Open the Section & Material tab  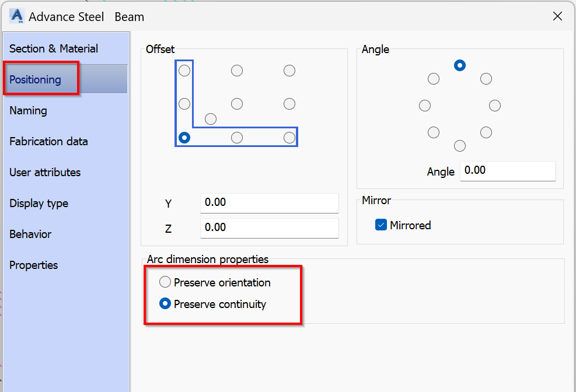pyautogui.click(x=54, y=48)
